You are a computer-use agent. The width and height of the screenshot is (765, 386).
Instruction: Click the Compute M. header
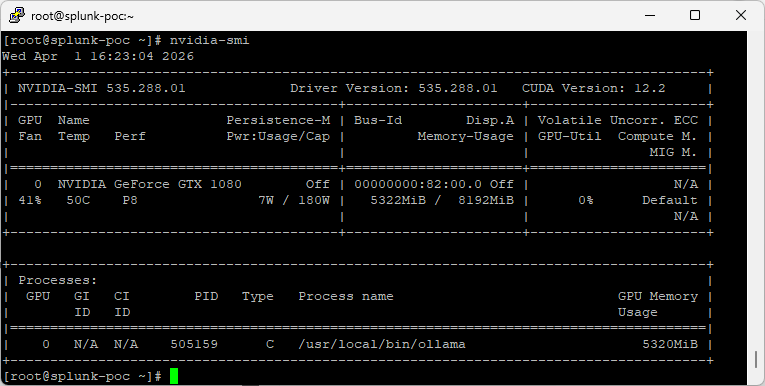click(x=658, y=136)
